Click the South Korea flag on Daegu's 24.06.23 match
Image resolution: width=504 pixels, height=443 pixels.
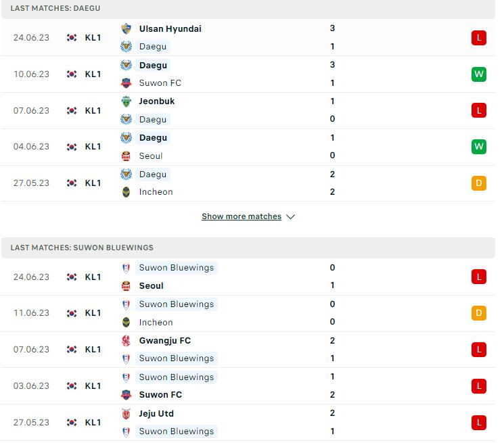[72, 38]
